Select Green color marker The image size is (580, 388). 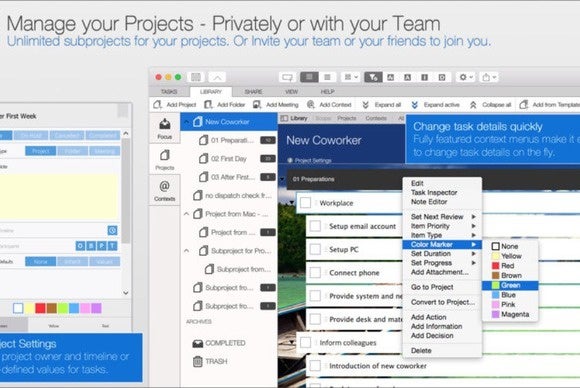(510, 285)
